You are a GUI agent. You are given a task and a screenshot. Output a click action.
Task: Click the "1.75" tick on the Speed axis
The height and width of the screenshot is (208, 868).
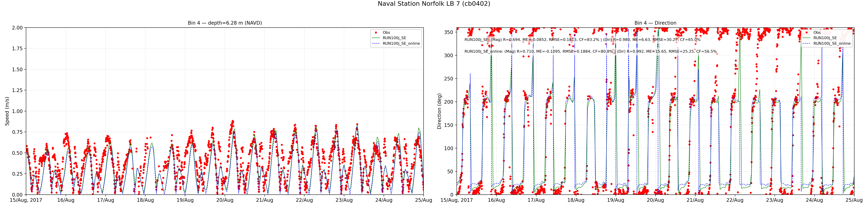point(17,49)
